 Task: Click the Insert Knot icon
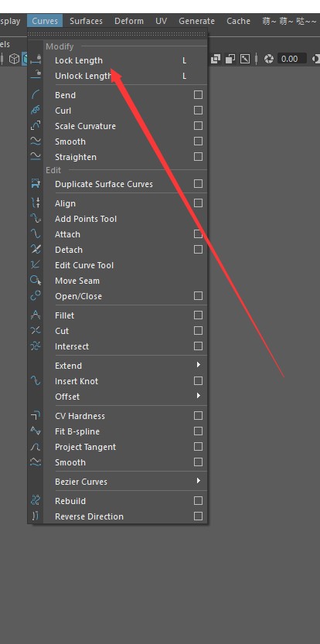(x=36, y=381)
